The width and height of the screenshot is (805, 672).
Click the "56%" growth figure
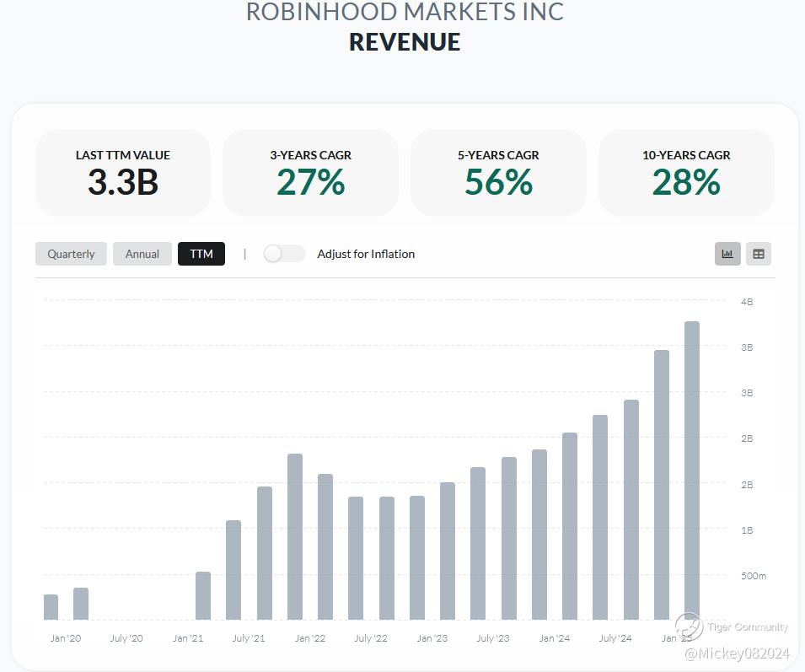498,182
